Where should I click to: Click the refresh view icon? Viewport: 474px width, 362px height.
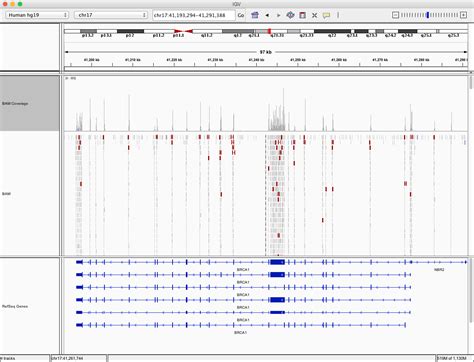(x=290, y=15)
